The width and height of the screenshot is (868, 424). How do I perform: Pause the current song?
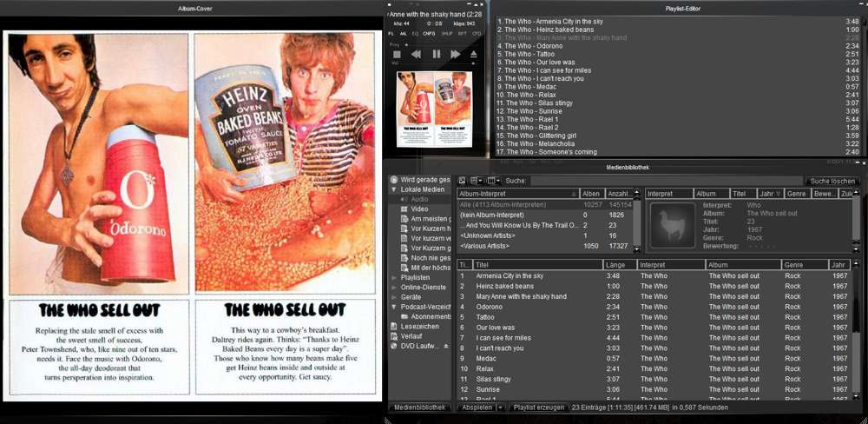point(436,54)
